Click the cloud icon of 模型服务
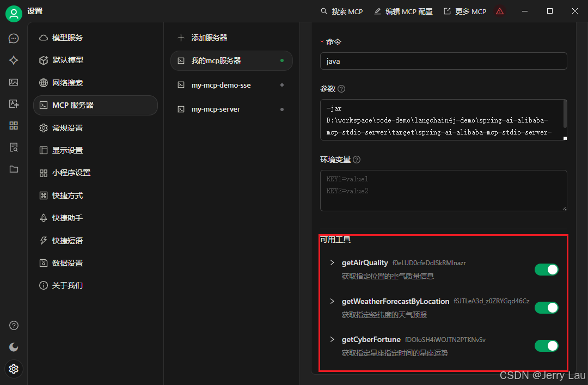The image size is (588, 385). pos(44,38)
